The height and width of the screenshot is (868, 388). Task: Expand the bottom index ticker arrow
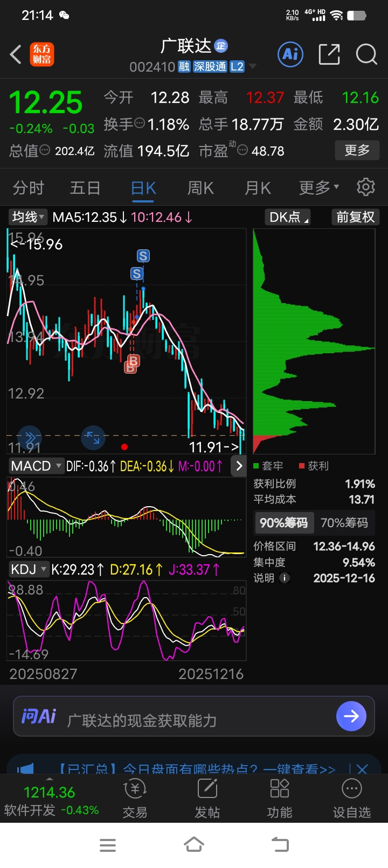tap(50, 779)
